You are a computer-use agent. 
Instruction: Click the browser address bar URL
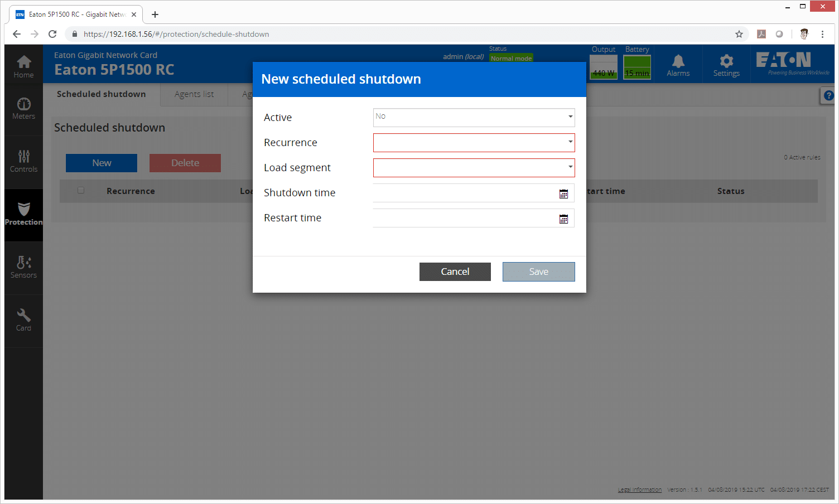176,34
